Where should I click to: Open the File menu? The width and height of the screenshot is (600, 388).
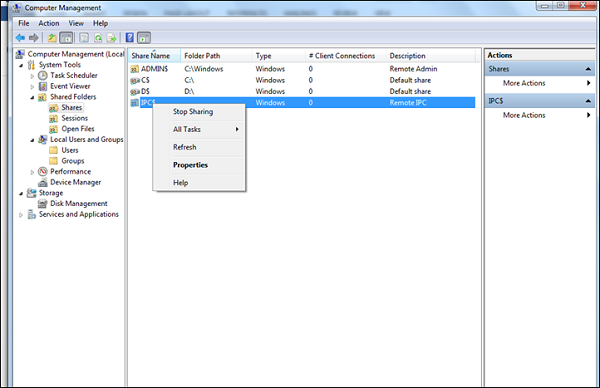click(24, 23)
